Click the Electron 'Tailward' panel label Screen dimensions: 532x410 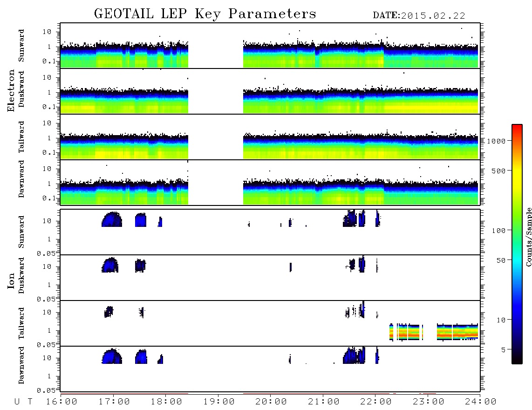click(21, 137)
